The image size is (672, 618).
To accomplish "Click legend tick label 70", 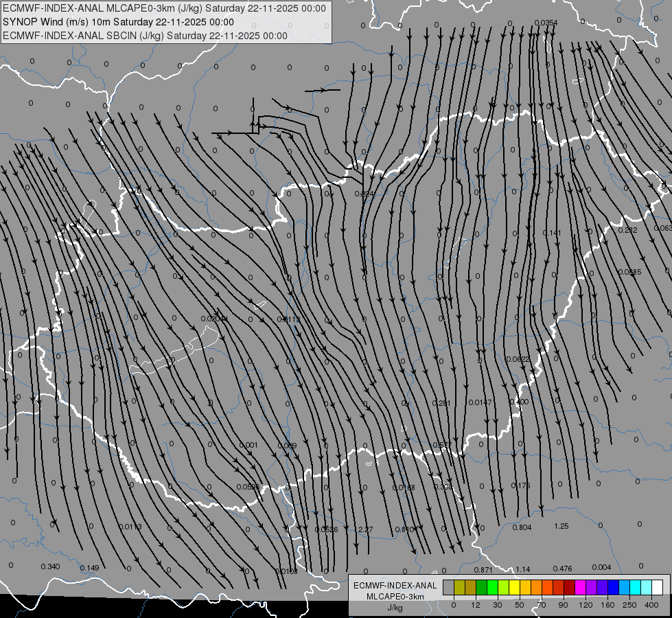I will (542, 605).
